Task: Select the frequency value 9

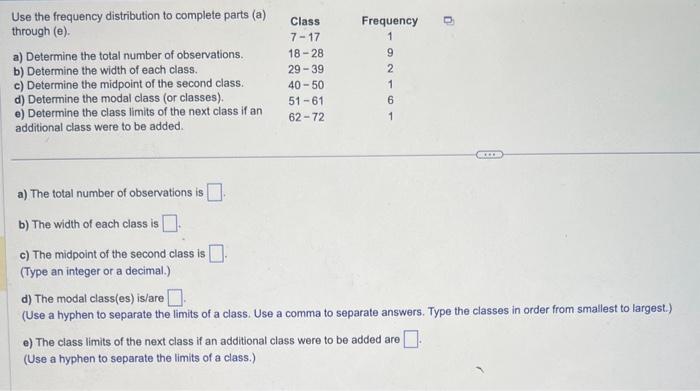Action: (390, 53)
